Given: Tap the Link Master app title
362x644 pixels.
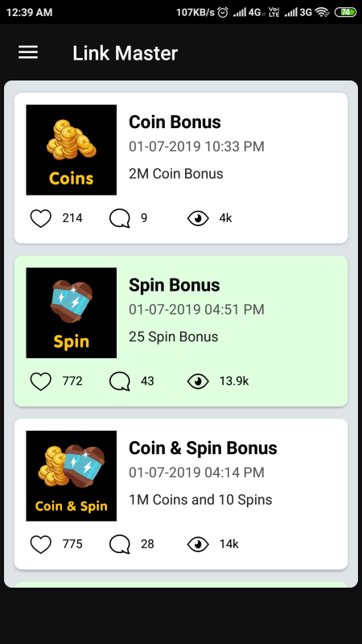Looking at the screenshot, I should 125,53.
